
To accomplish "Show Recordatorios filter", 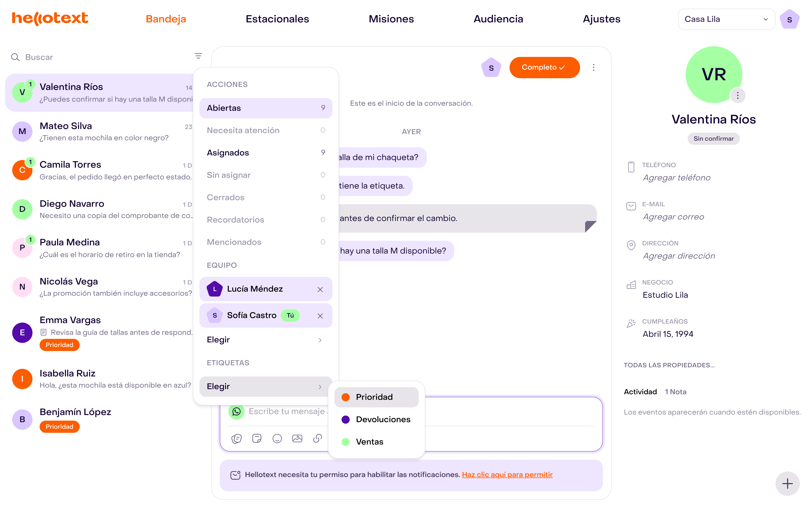I will (x=266, y=220).
